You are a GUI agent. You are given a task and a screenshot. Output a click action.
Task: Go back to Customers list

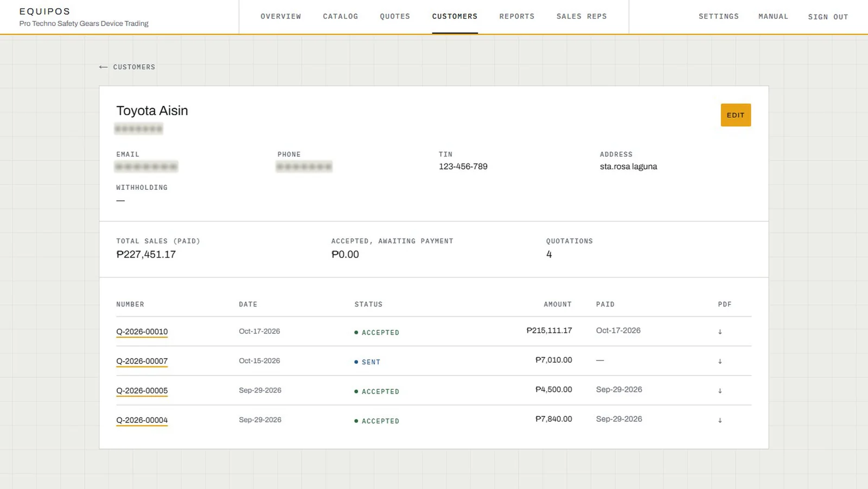tap(127, 67)
